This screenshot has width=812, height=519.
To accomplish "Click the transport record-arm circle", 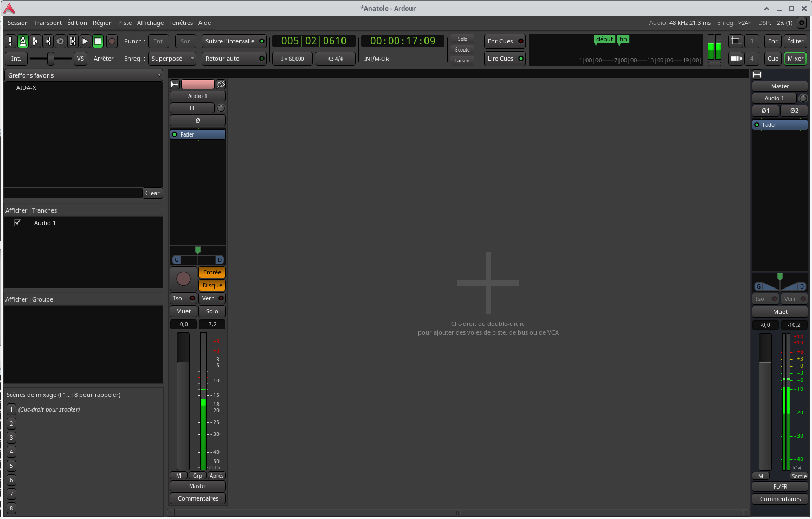I will click(112, 41).
